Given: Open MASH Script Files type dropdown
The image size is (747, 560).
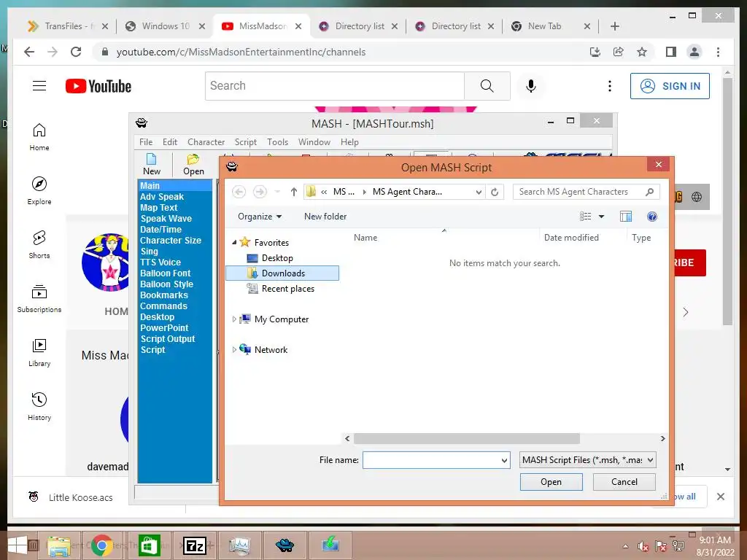Looking at the screenshot, I should click(x=587, y=460).
